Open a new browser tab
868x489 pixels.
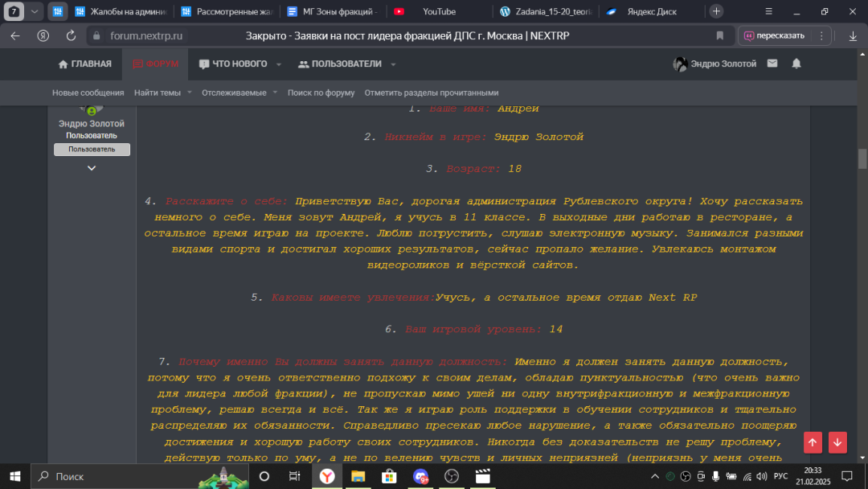pos(716,11)
